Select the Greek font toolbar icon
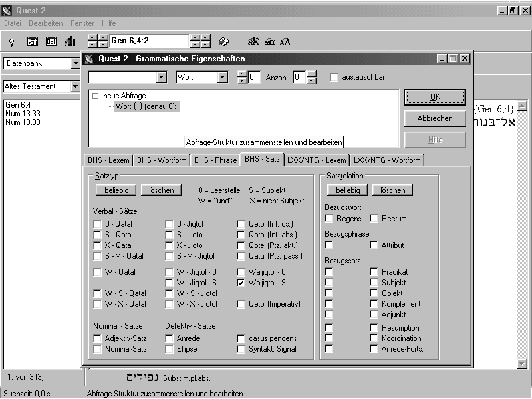The width and height of the screenshot is (532, 399). tap(269, 41)
